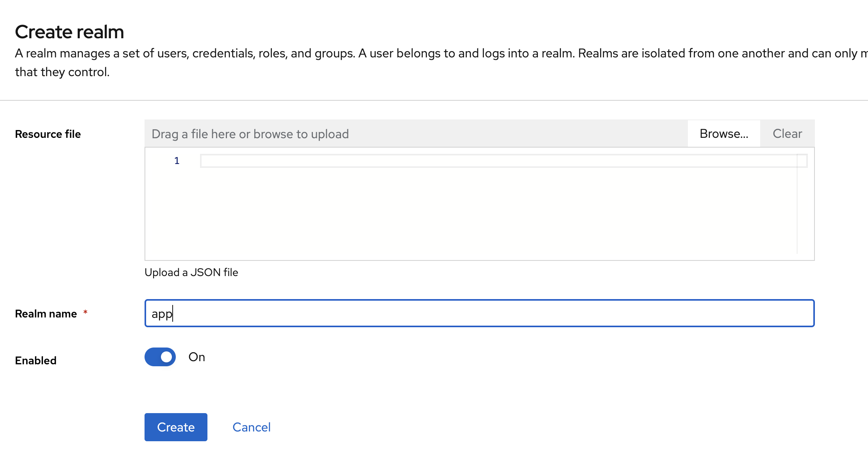Screen dimensions: 868x467
Task: Click the 'Resource file' label
Action: point(48,134)
